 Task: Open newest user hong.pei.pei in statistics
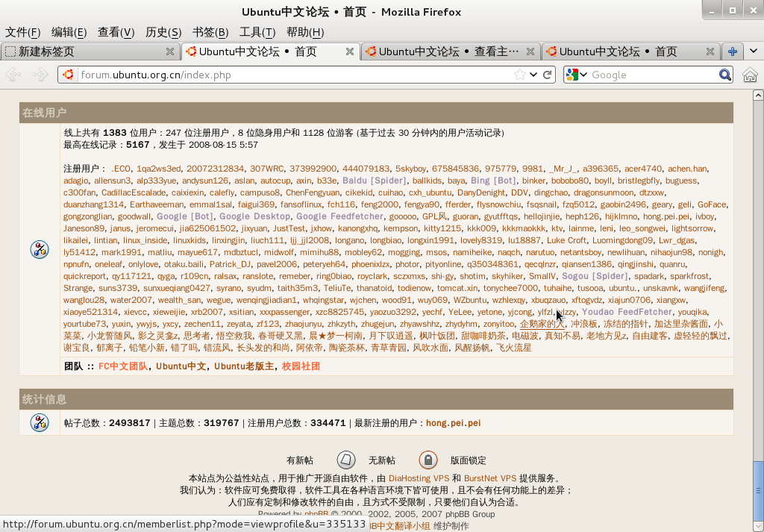pyautogui.click(x=453, y=423)
